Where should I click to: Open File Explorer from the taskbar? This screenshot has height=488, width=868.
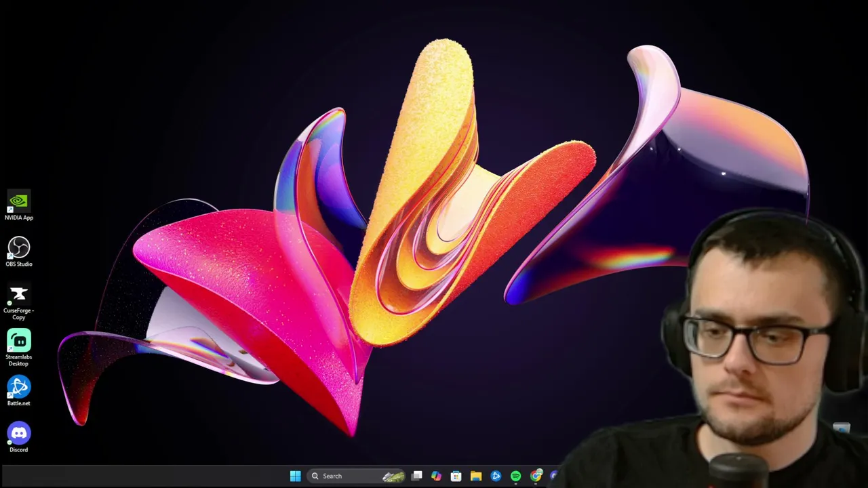pos(476,476)
